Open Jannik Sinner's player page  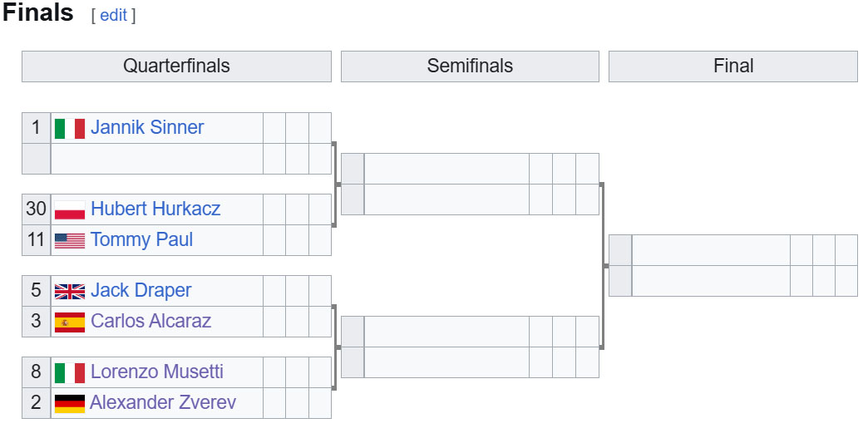[x=147, y=127]
